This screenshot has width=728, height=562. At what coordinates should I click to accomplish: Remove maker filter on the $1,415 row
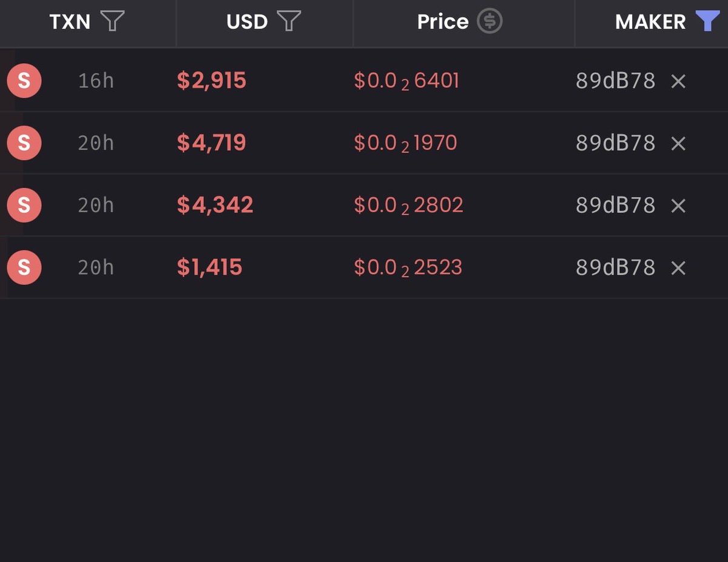(x=678, y=268)
